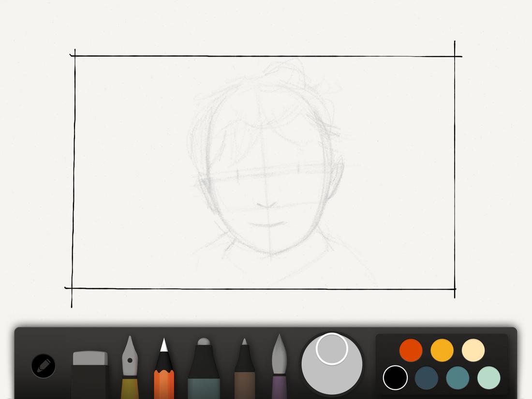Tap the pencil-in-circle icon at tray's left edge

coord(43,366)
